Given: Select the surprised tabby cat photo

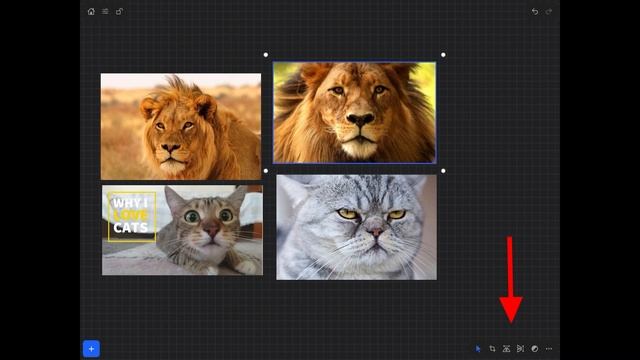Looking at the screenshot, I should click(x=182, y=230).
